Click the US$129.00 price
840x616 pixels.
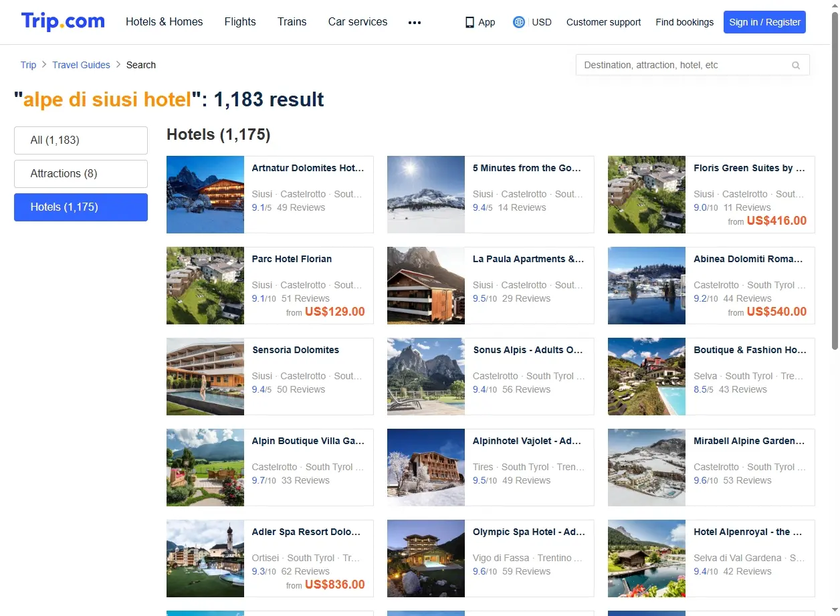pos(335,312)
